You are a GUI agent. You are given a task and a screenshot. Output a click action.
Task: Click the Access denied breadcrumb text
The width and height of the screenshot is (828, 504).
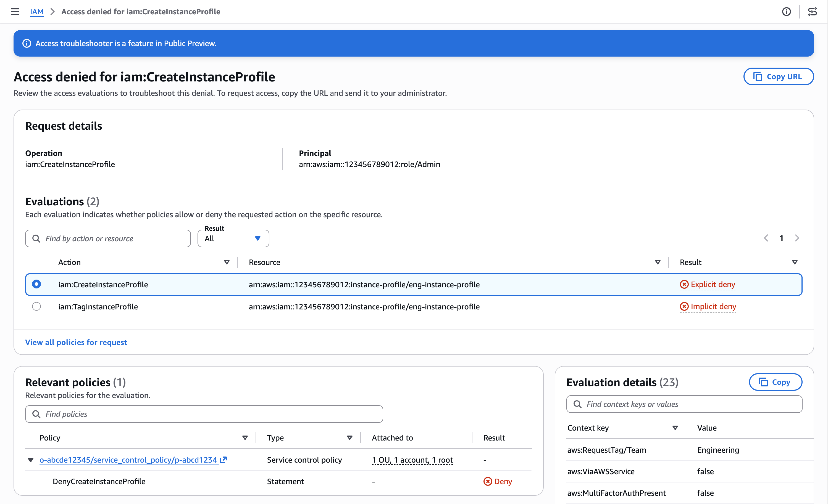pos(140,12)
